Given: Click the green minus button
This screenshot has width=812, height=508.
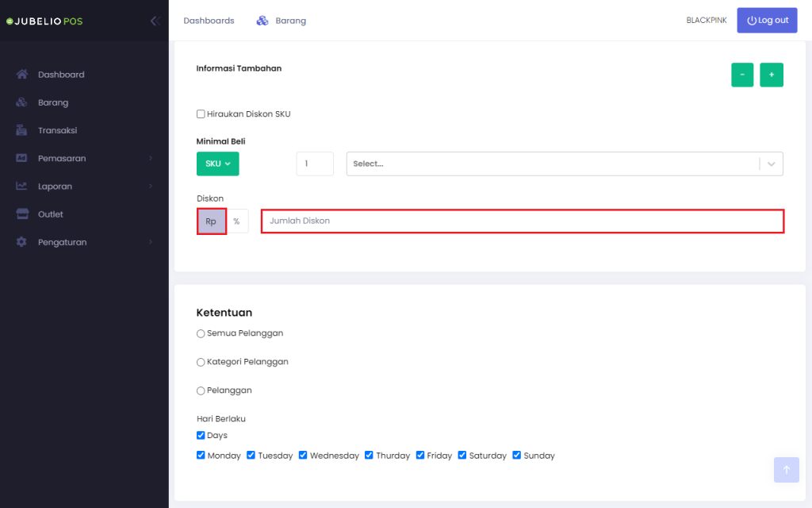Looking at the screenshot, I should (x=742, y=75).
